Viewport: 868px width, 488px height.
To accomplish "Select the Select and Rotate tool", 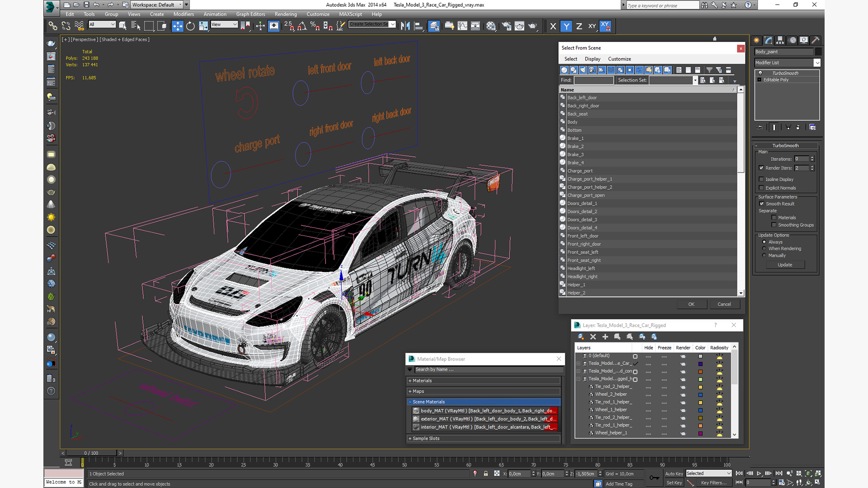I will pos(190,26).
